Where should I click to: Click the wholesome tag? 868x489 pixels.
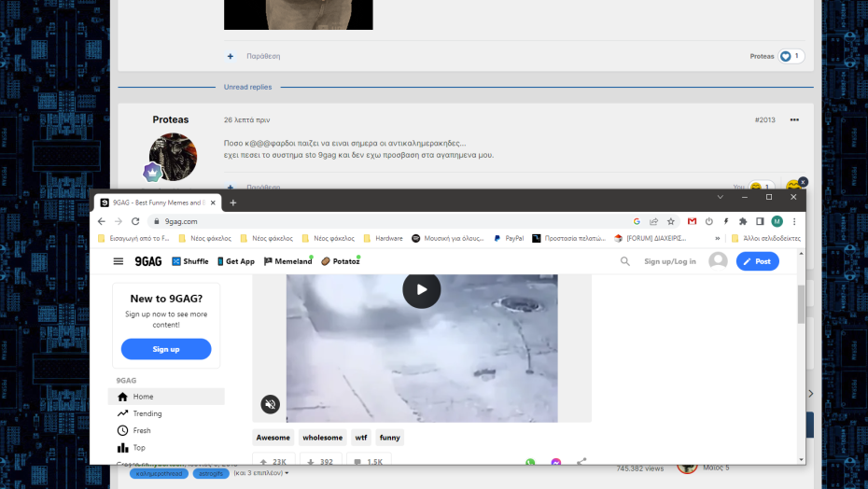(x=323, y=438)
